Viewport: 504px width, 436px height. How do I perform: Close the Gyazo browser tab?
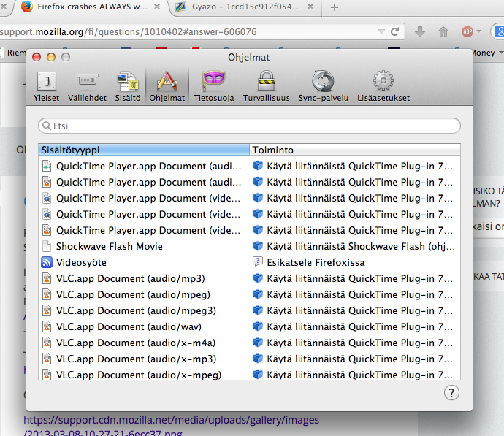tap(310, 7)
